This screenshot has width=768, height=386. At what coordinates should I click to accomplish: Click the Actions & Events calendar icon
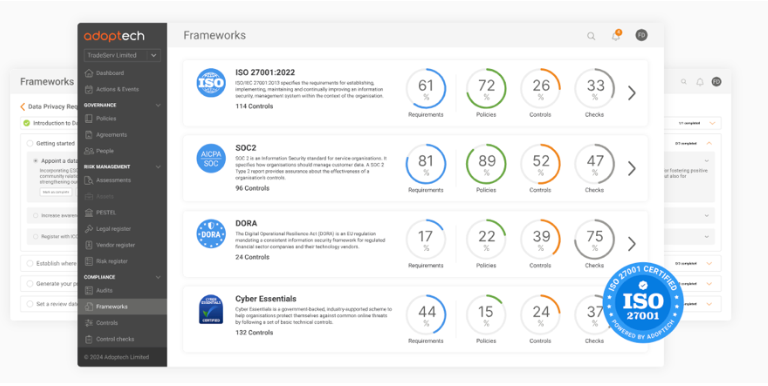[89, 89]
